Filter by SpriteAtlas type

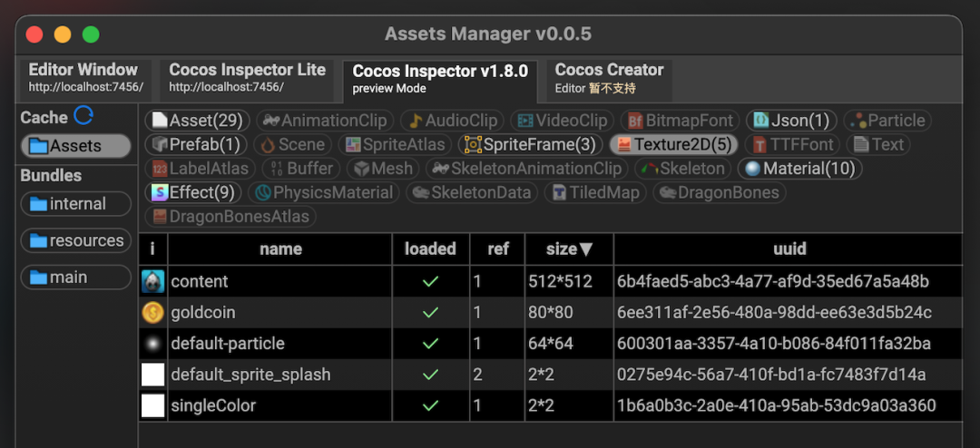click(x=395, y=144)
